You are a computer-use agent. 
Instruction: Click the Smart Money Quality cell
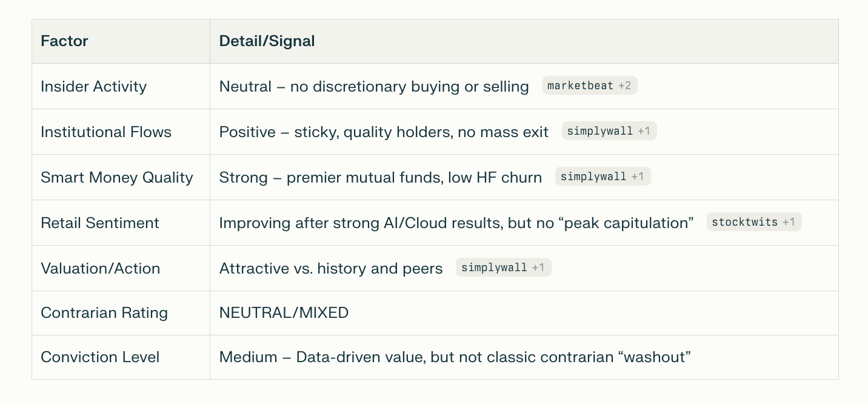point(116,178)
